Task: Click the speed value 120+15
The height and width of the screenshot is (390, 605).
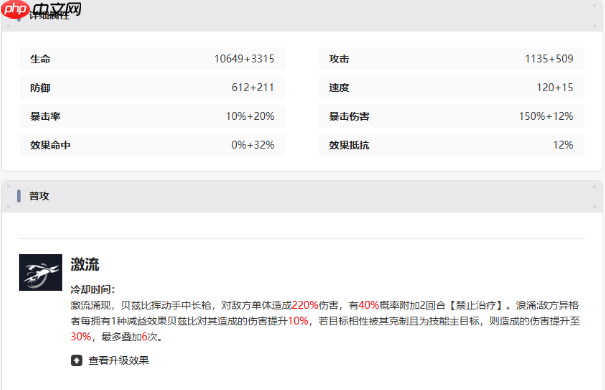Action: tap(555, 88)
